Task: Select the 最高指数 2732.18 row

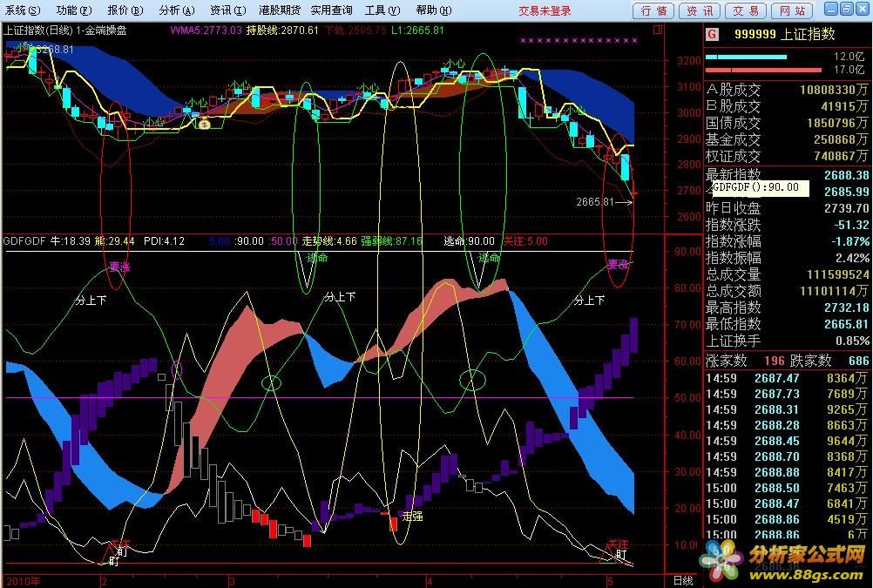Action: pyautogui.click(x=788, y=308)
